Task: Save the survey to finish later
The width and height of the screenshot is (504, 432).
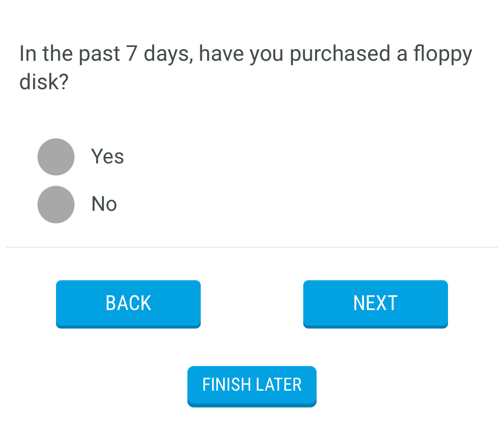Action: tap(252, 385)
